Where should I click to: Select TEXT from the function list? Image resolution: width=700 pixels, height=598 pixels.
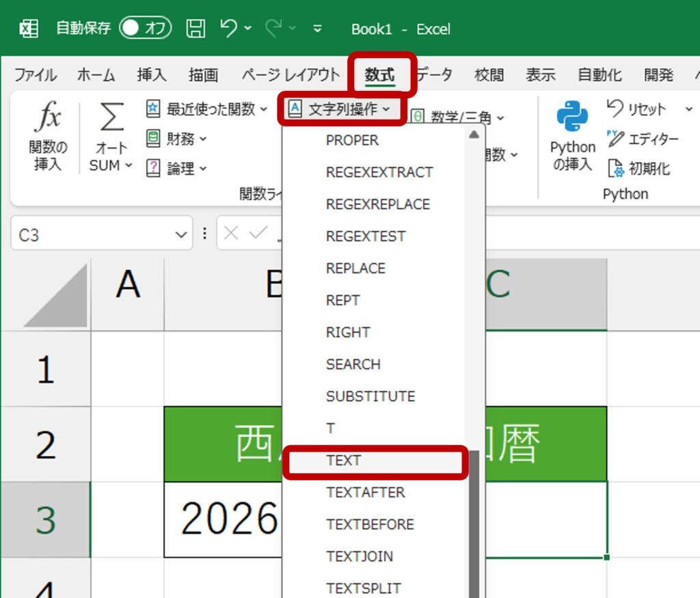(343, 461)
